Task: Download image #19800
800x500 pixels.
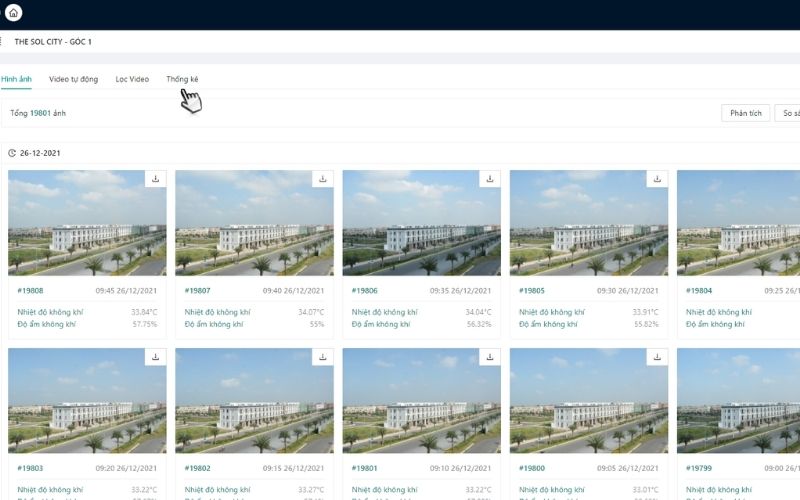Action: [x=657, y=357]
